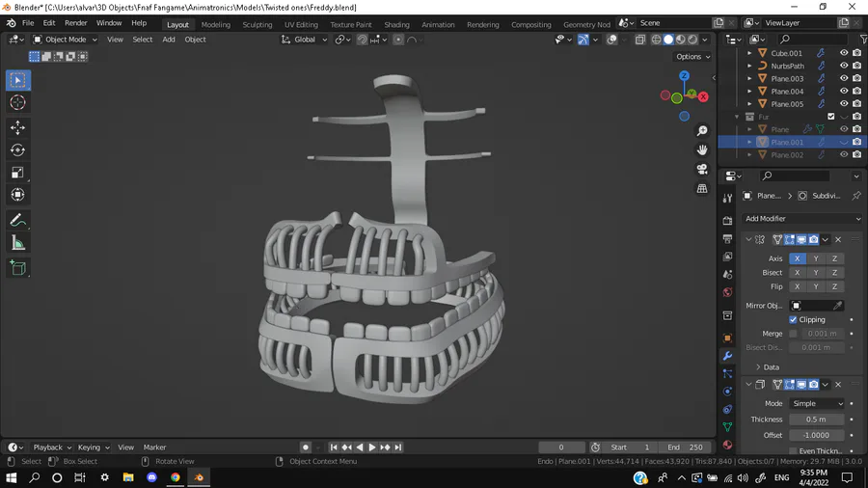Screen dimensions: 868x488
Task: Open the timeline Keying dropdown
Action: coord(93,447)
